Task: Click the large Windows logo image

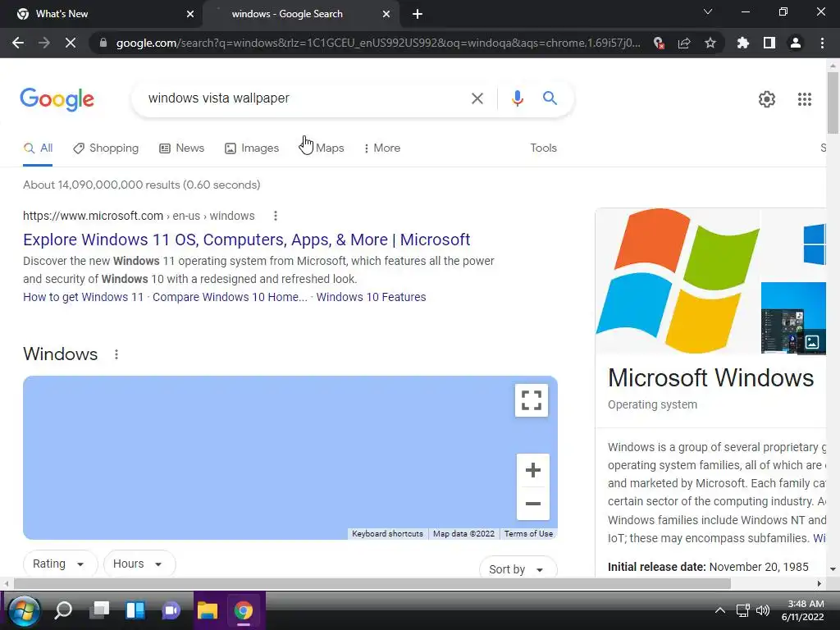Action: (678, 281)
